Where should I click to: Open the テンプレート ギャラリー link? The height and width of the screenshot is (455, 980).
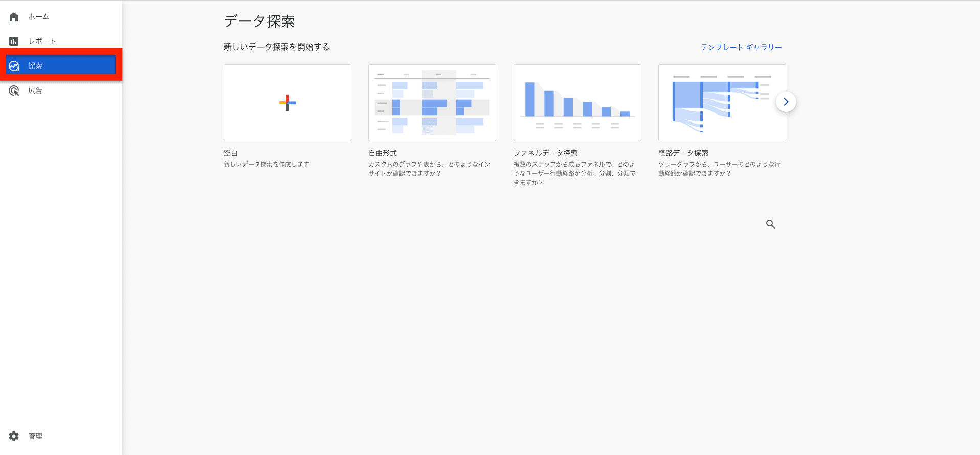click(x=741, y=47)
